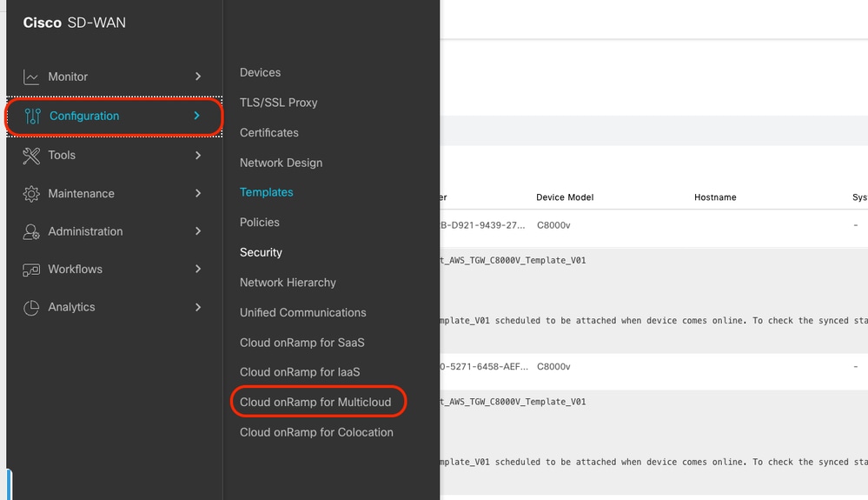The width and height of the screenshot is (868, 500).
Task: Open Network Design submenu entry
Action: (282, 163)
